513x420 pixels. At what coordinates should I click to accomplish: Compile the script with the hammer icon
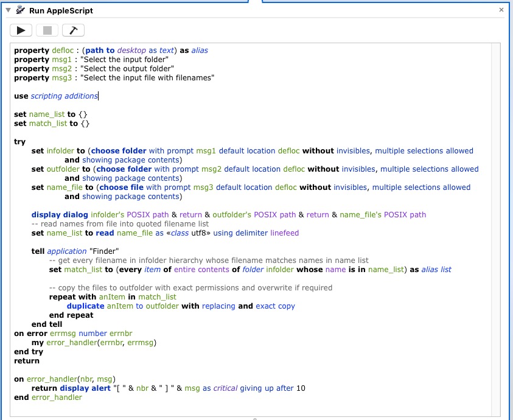coord(73,30)
